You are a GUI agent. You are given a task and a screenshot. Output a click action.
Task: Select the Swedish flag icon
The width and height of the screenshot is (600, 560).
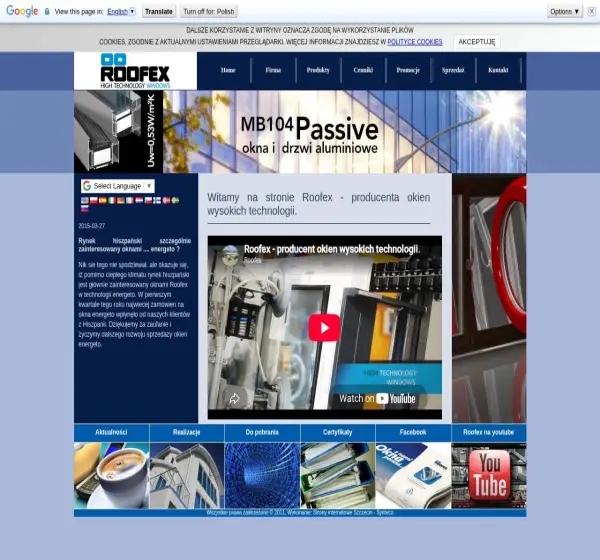175,200
